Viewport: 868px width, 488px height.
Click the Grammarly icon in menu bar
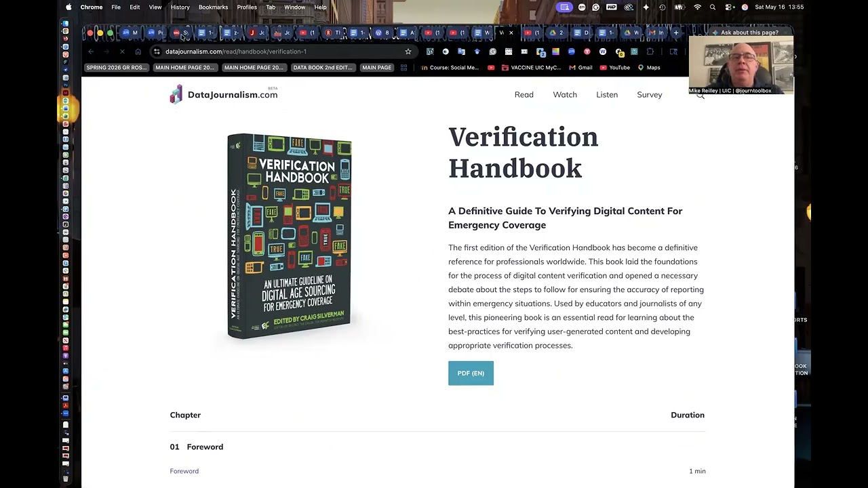[x=595, y=7]
